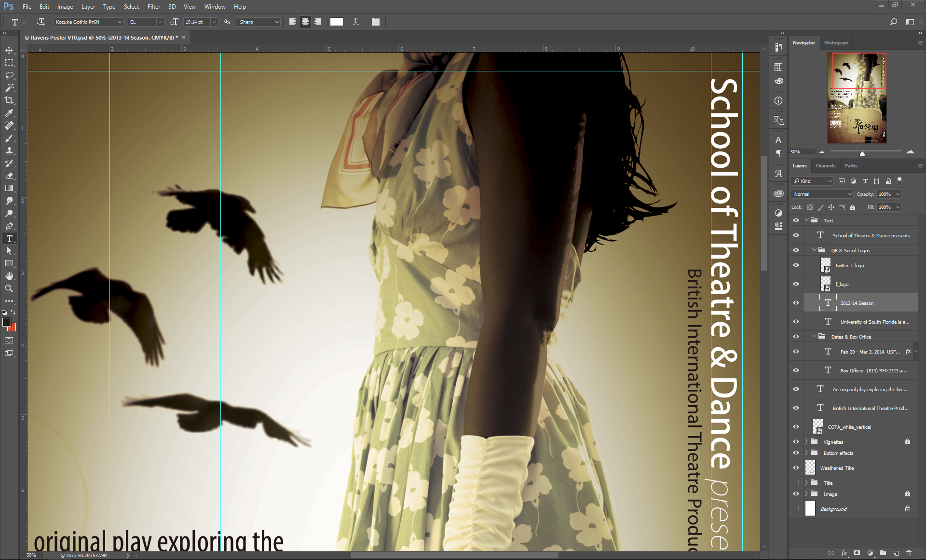
Task: Open the Window menu
Action: (215, 7)
